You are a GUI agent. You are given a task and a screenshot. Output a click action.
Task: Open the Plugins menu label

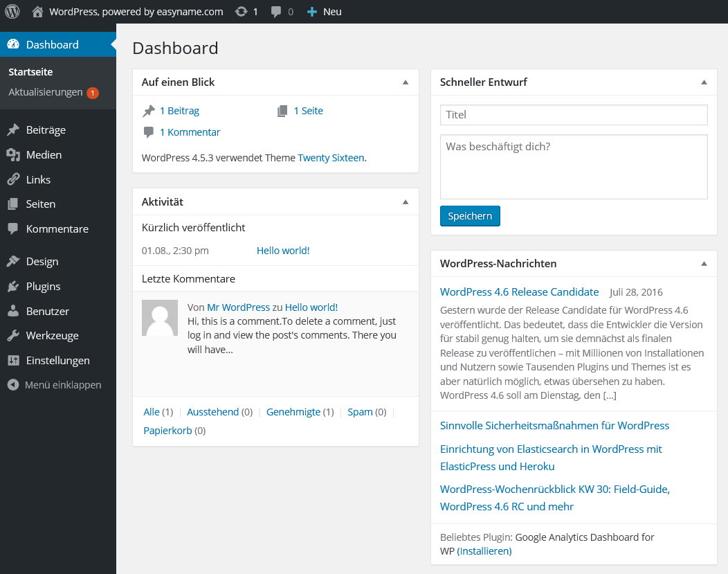coord(43,287)
